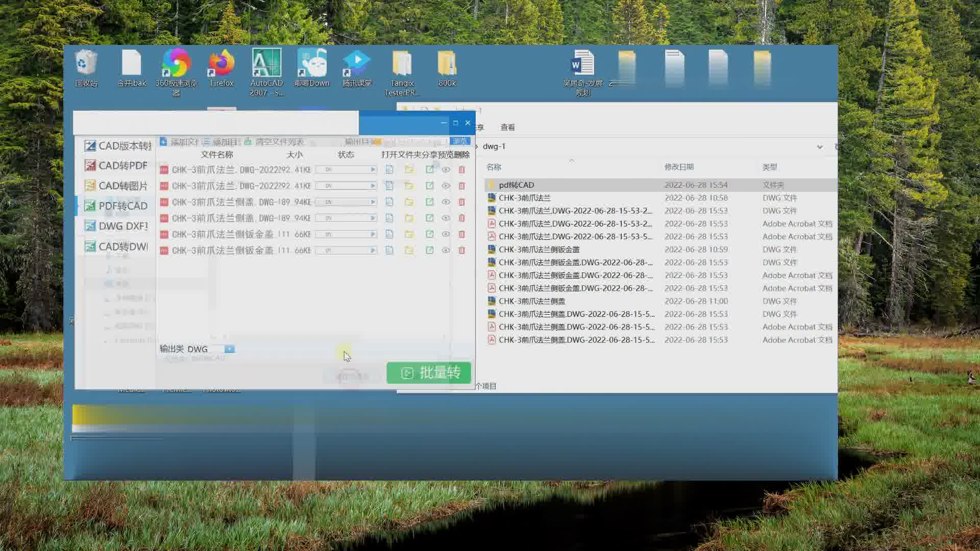Click the green 批量转 batch convert button

[429, 373]
